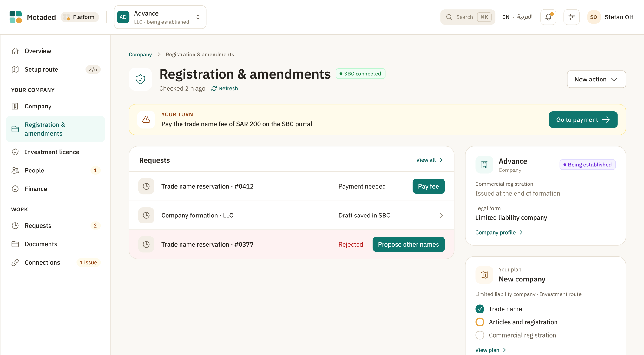Click the AD company badge
This screenshot has height=355, width=644.
[x=123, y=17]
